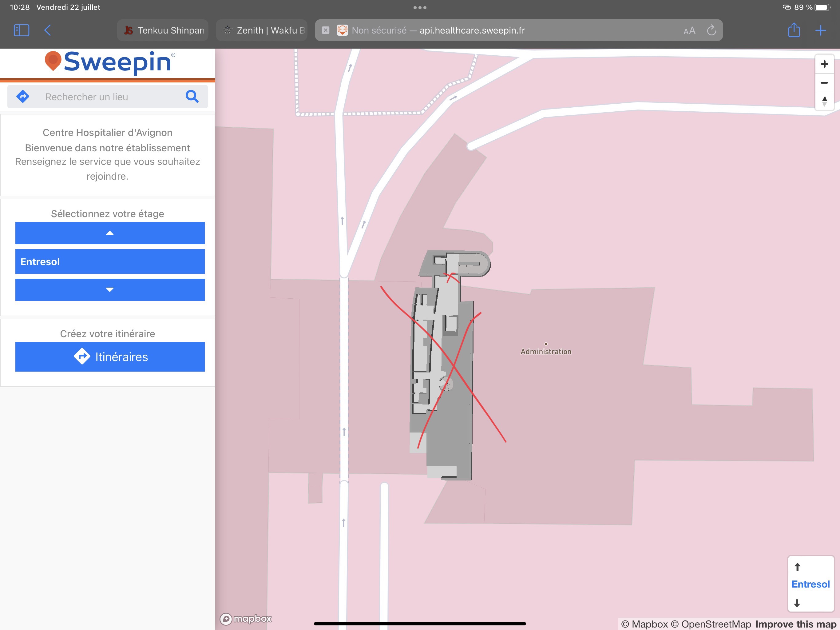This screenshot has height=630, width=840.
Task: Reset map bearing with compass button
Action: (x=824, y=101)
